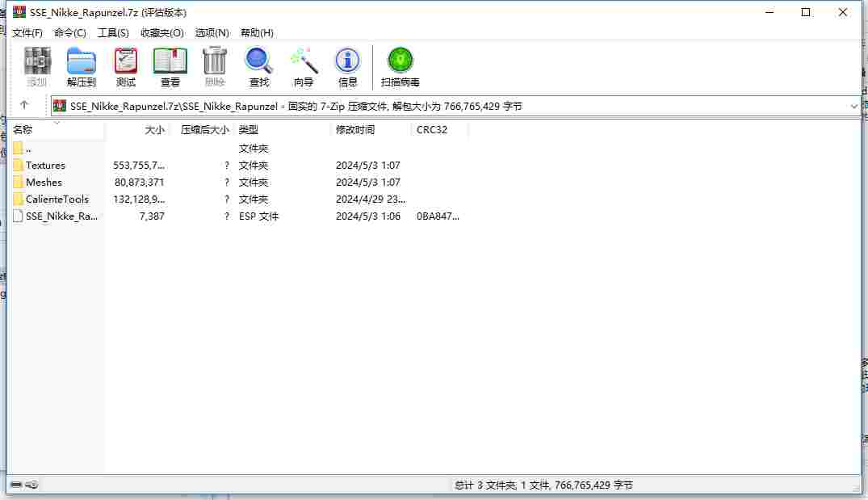Click the key icon in status bar
The width and height of the screenshot is (868, 500).
point(31,485)
